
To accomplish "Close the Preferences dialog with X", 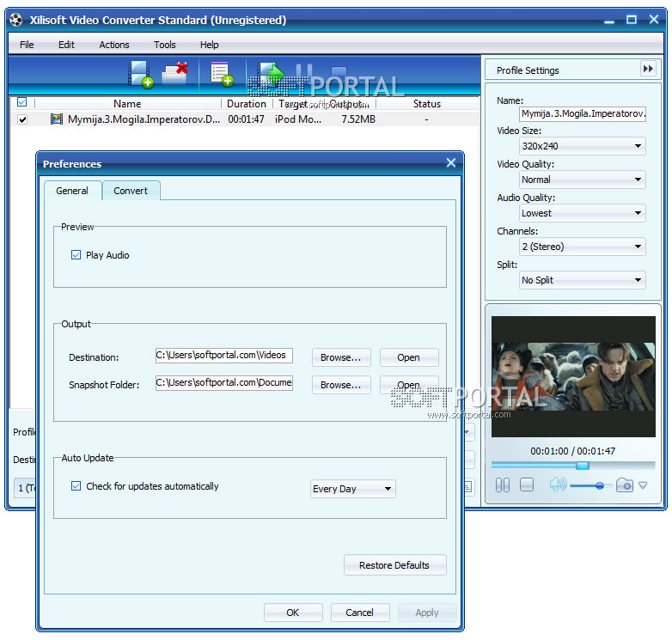I will (x=451, y=162).
